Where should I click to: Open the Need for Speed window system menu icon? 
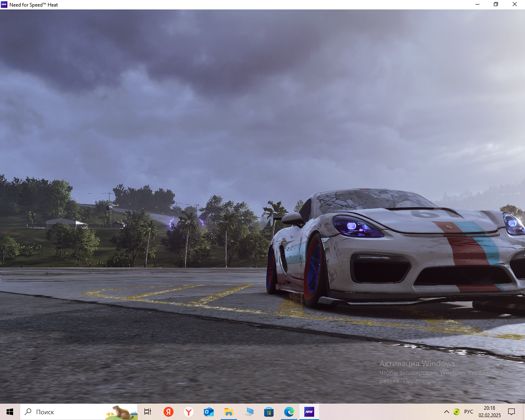click(4, 5)
